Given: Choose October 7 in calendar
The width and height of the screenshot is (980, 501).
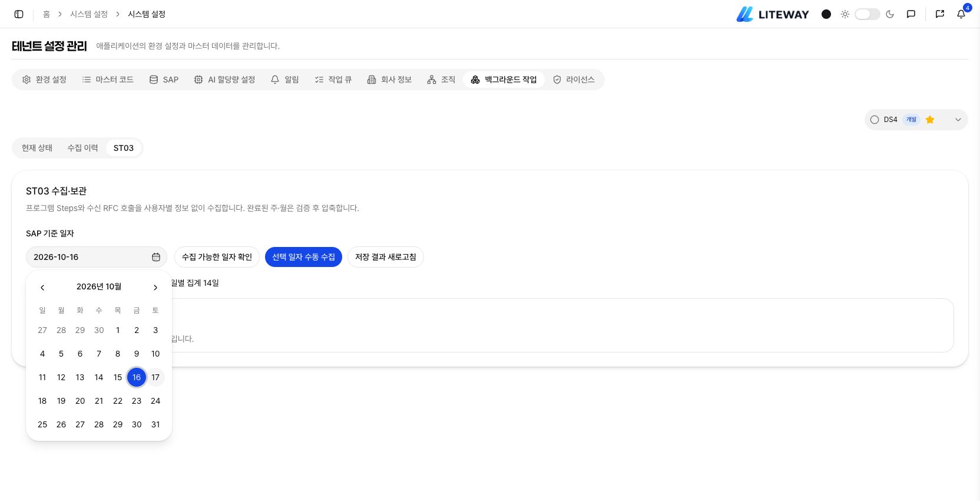Looking at the screenshot, I should point(99,354).
